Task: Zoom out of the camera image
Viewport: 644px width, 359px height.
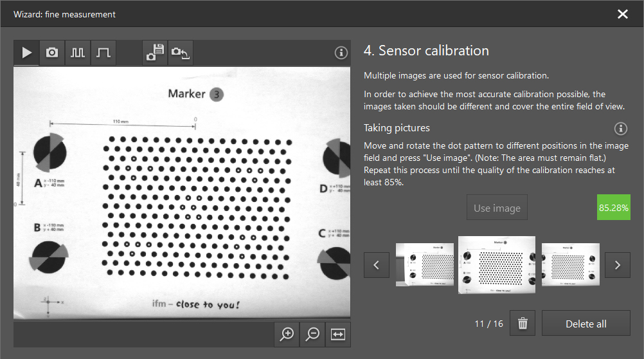Action: click(x=312, y=334)
